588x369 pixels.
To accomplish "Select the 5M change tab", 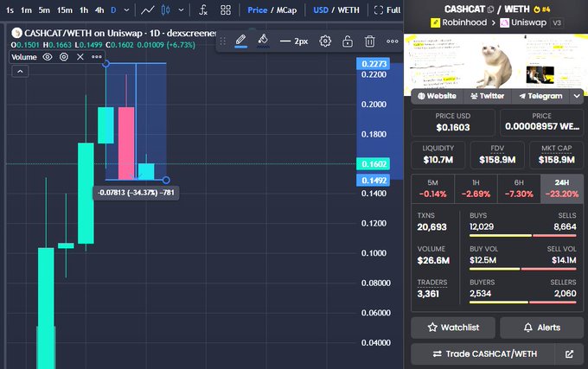I will [x=432, y=188].
